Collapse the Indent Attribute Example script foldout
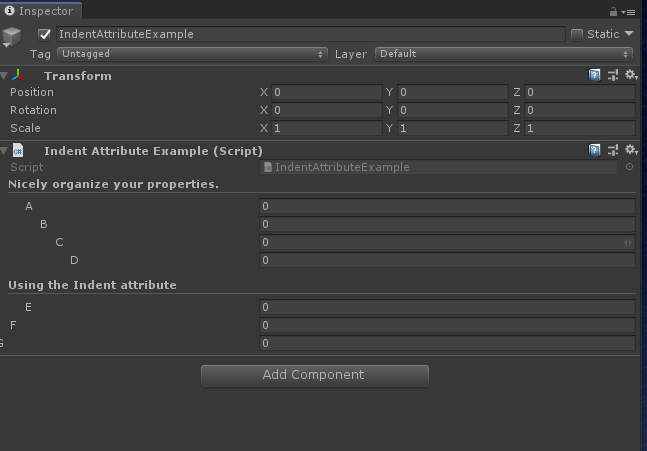Viewport: 647px width, 451px height. [x=5, y=151]
